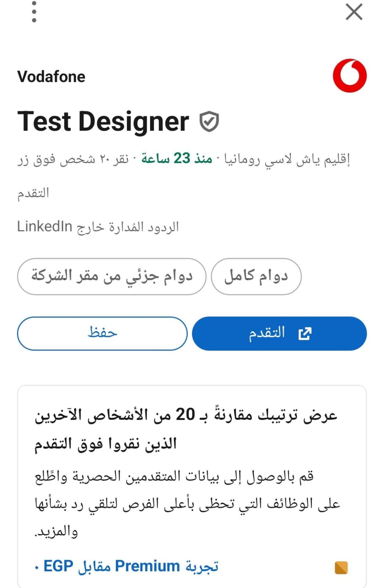
Task: Tap the 'نقر ٢٠ شخص فوق زر التقدم' applicant count
Action: (x=73, y=176)
